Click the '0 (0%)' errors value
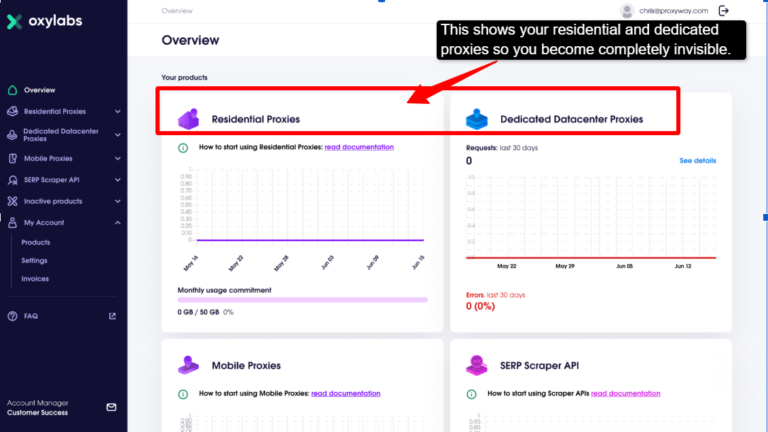The image size is (768, 432). [x=480, y=306]
